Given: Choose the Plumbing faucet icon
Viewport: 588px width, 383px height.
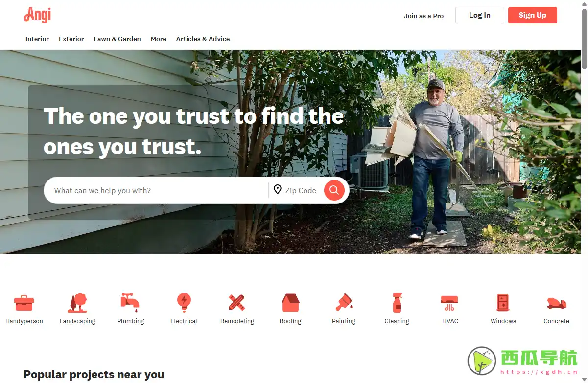Looking at the screenshot, I should coord(130,303).
